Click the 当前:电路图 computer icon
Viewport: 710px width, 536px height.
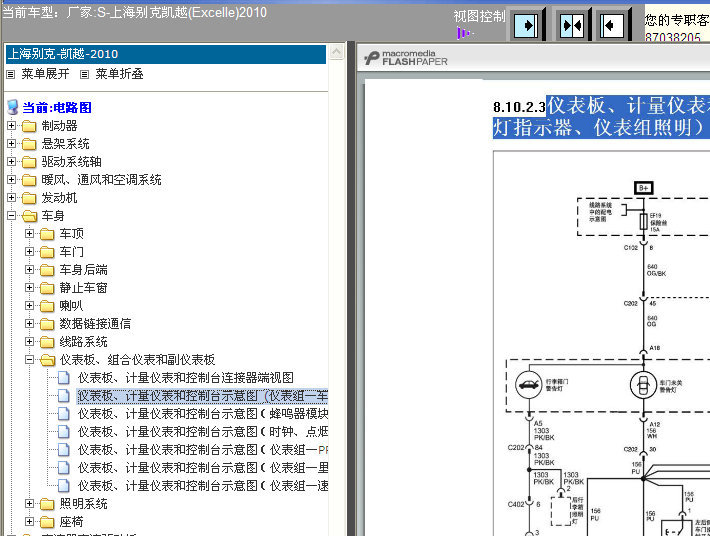[13, 108]
